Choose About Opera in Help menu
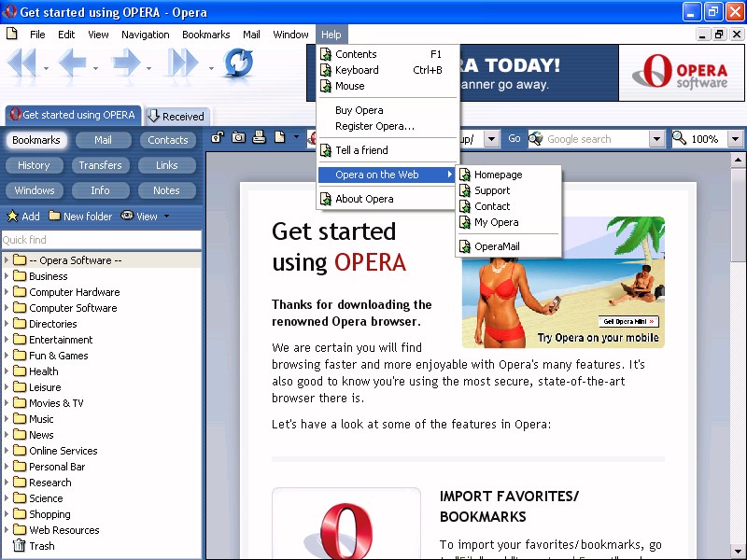Image resolution: width=747 pixels, height=560 pixels. pyautogui.click(x=364, y=199)
